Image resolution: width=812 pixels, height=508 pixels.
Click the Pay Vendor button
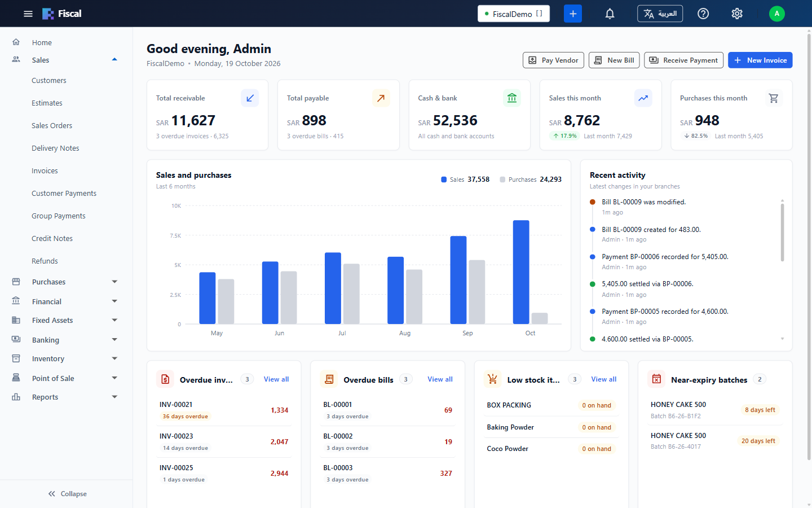point(553,60)
